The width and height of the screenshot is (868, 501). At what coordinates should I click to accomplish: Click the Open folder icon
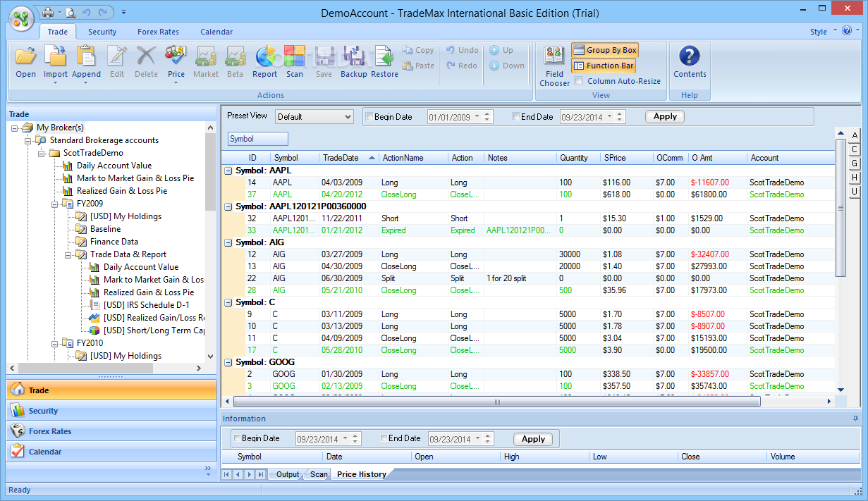(x=26, y=56)
